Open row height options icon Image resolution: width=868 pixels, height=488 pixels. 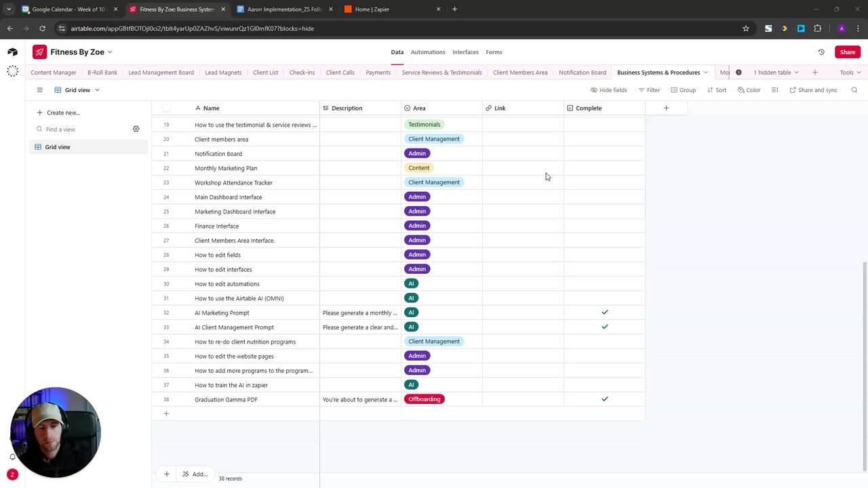(775, 90)
